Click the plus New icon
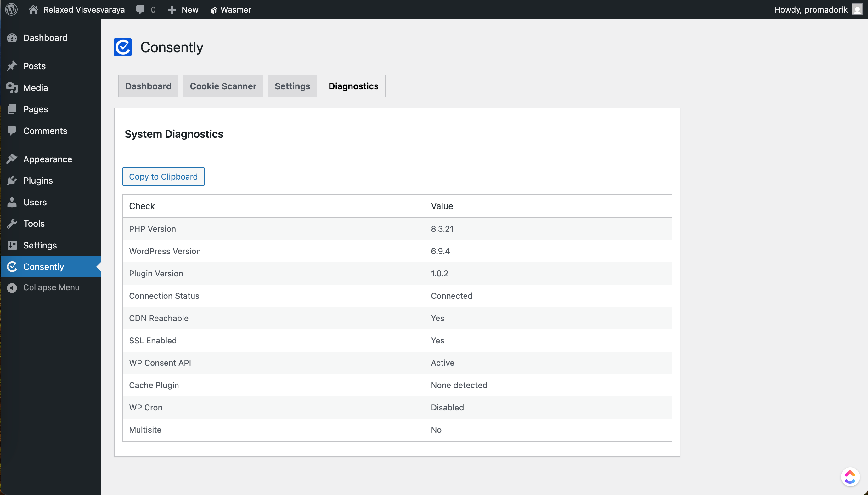Viewport: 868px width, 495px height. tap(172, 9)
